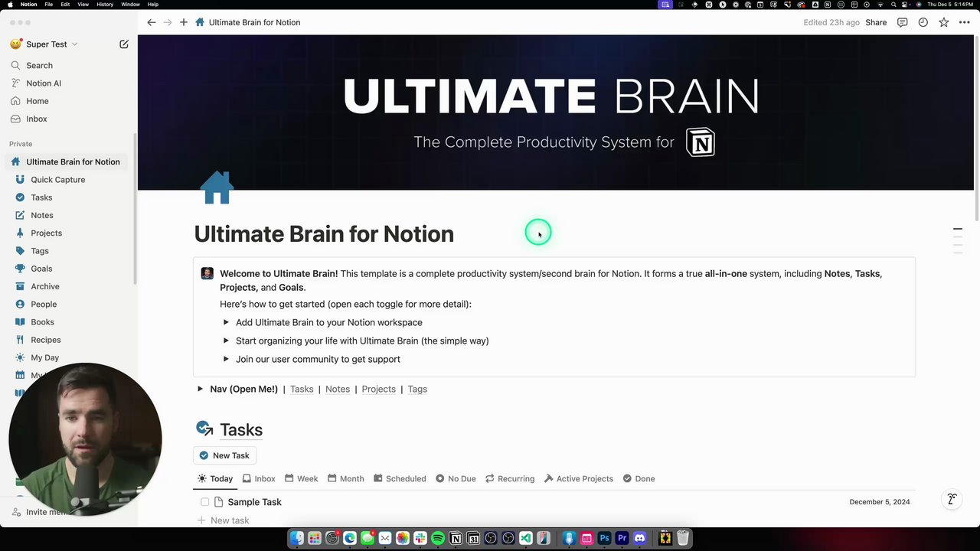Toggle favorite star for this page
This screenshot has width=980, height=551.
[944, 22]
